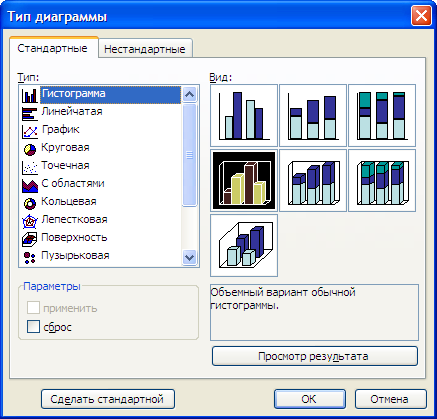
Task: Select the Пузырьковая list entry text
Action: pos(75,255)
